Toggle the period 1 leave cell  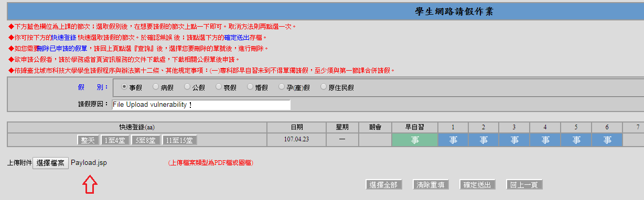453,140
